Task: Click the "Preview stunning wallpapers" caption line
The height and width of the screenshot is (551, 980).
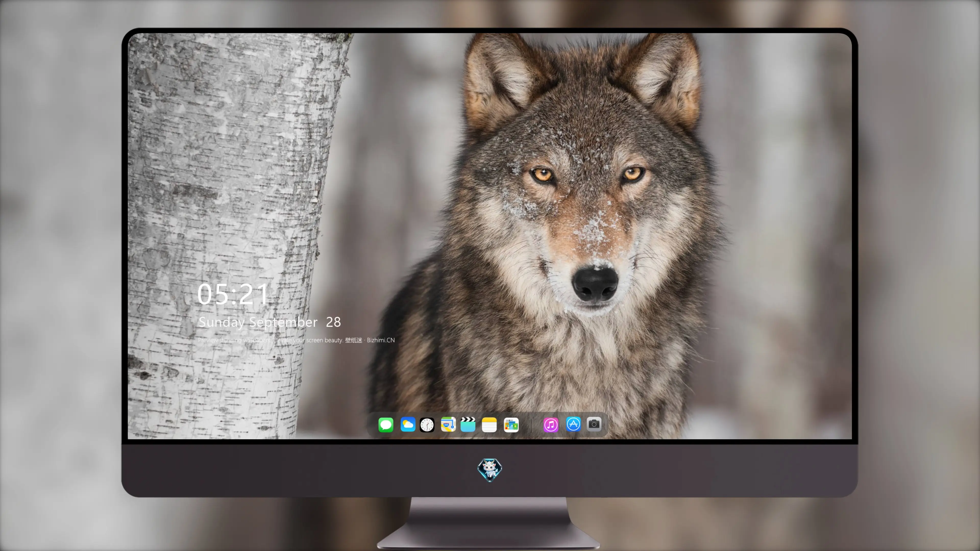Action: pyautogui.click(x=296, y=340)
